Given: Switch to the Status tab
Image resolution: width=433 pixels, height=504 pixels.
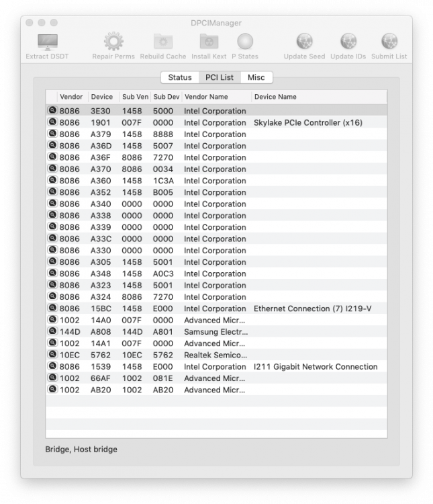Looking at the screenshot, I should pos(180,77).
